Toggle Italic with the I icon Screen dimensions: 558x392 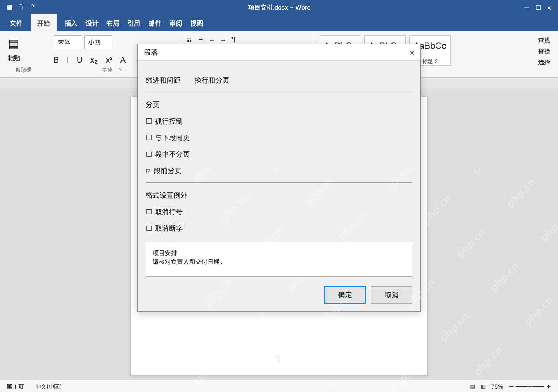tap(68, 60)
